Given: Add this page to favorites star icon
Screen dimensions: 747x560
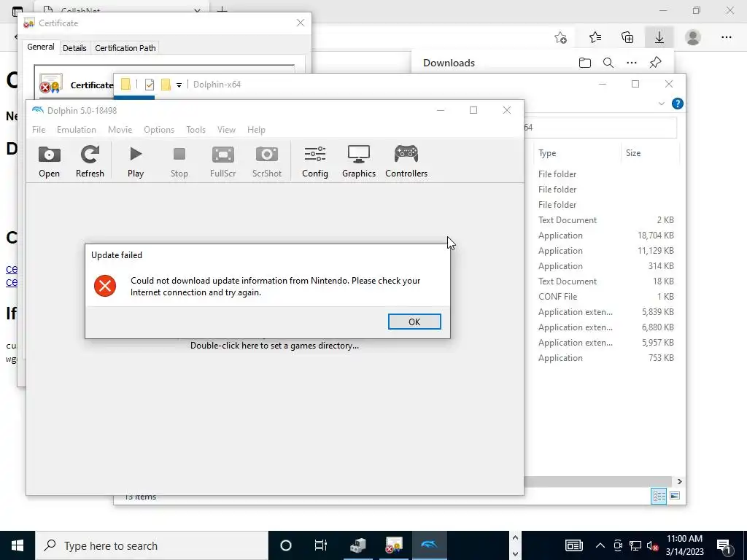Looking at the screenshot, I should (561, 37).
